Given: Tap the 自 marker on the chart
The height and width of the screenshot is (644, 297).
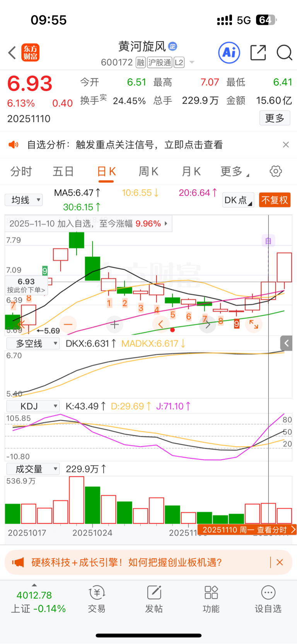Looking at the screenshot, I should 268,241.
